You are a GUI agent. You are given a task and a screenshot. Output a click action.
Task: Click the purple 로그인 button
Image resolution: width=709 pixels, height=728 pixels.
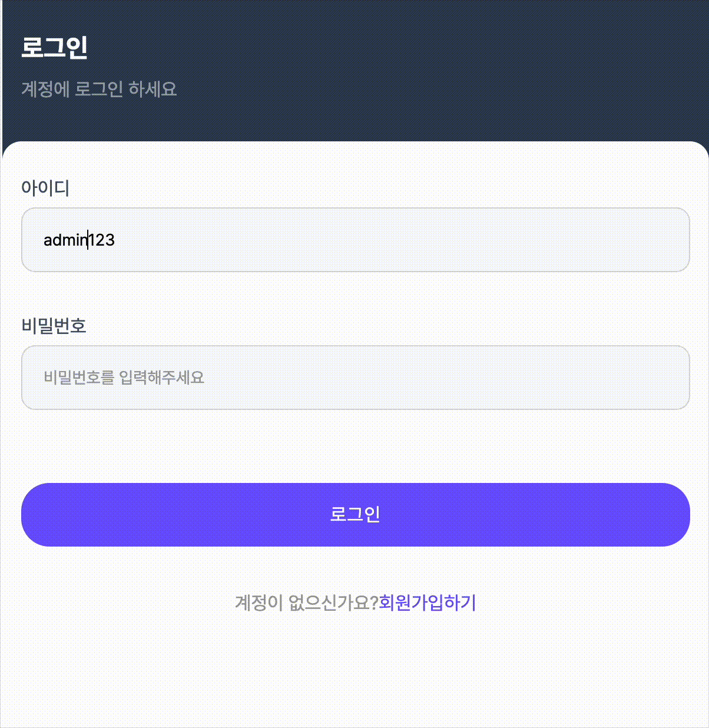(x=355, y=514)
